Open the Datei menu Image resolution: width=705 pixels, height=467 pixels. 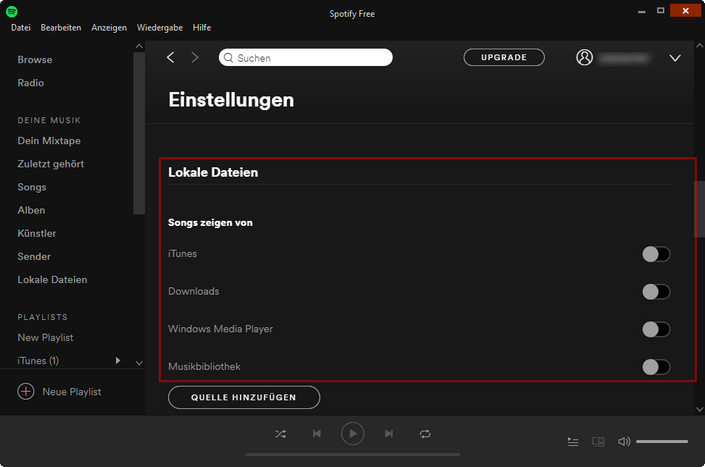point(21,28)
